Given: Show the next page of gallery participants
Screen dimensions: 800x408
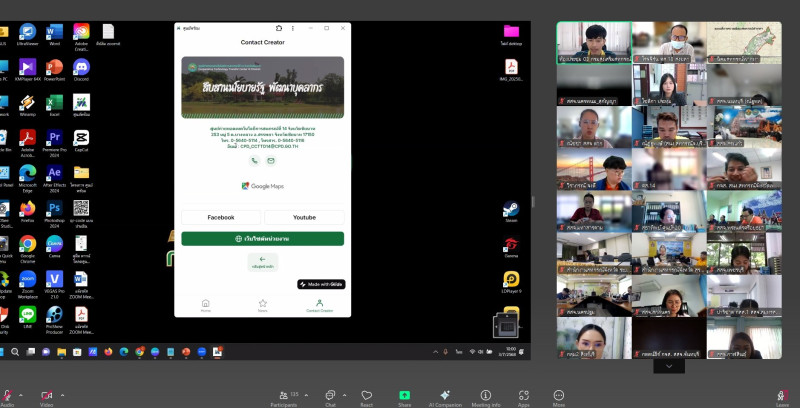Looking at the screenshot, I should 669,366.
